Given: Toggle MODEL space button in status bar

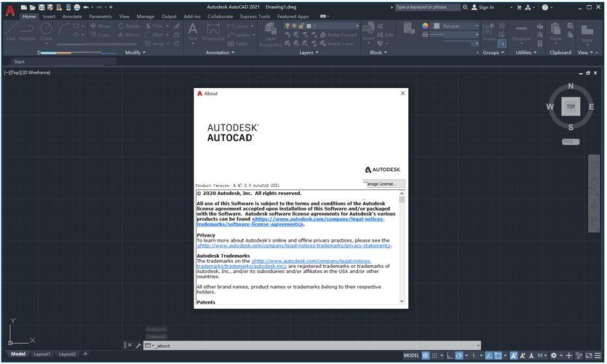Looking at the screenshot, I should [x=411, y=355].
